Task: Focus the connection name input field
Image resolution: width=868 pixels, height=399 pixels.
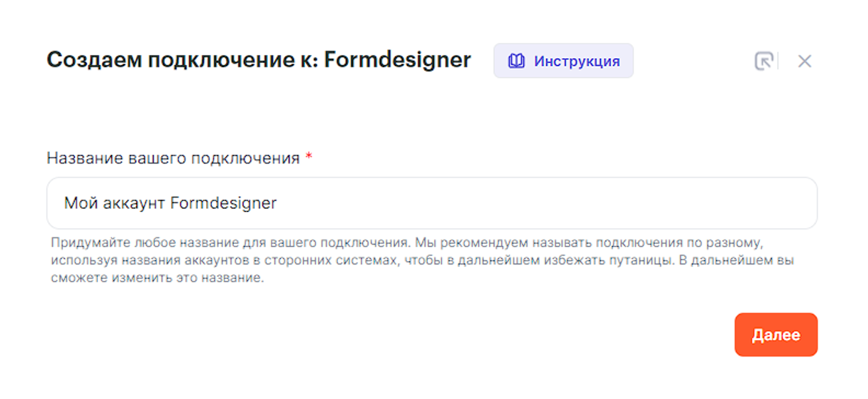Action: (x=431, y=203)
